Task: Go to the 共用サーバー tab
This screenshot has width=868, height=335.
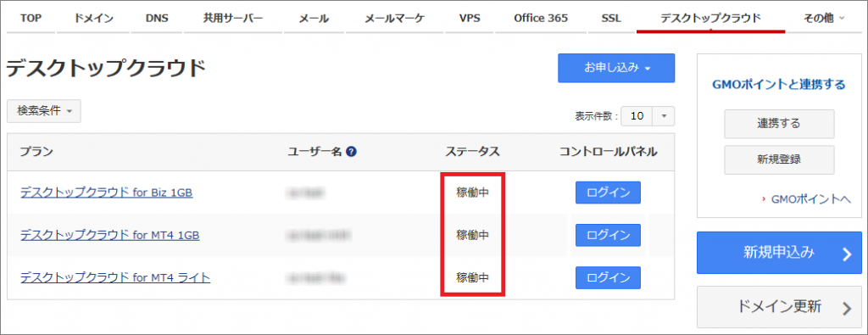Action: 233,19
